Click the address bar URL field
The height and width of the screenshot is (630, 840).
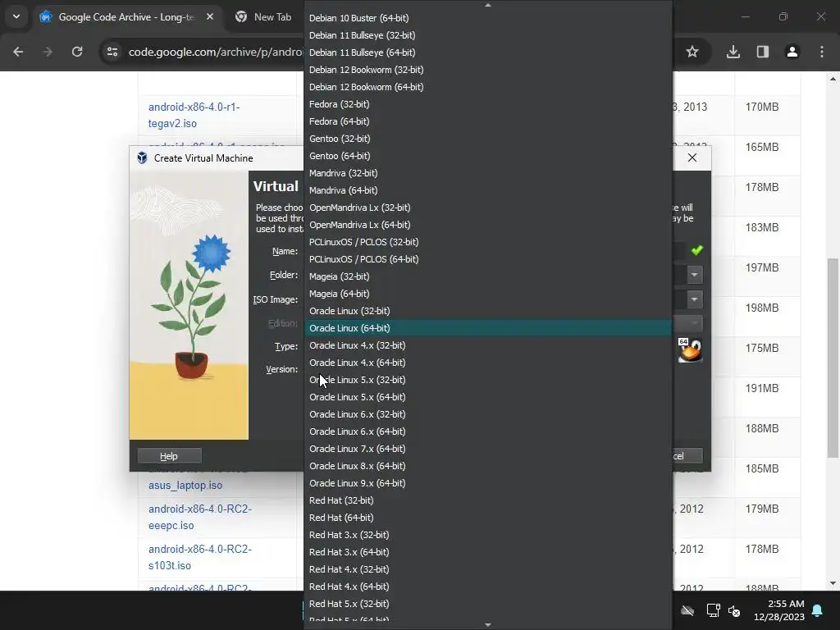tap(216, 52)
